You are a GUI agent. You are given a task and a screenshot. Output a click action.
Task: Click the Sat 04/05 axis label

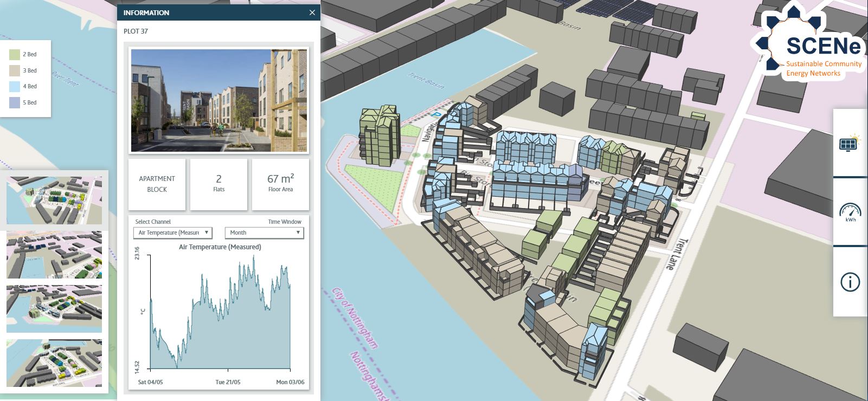[x=150, y=382]
